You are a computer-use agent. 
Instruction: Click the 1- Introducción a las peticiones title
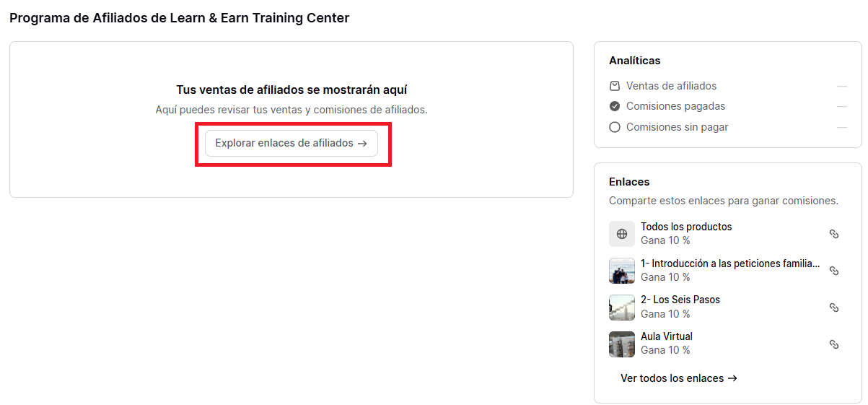[730, 264]
